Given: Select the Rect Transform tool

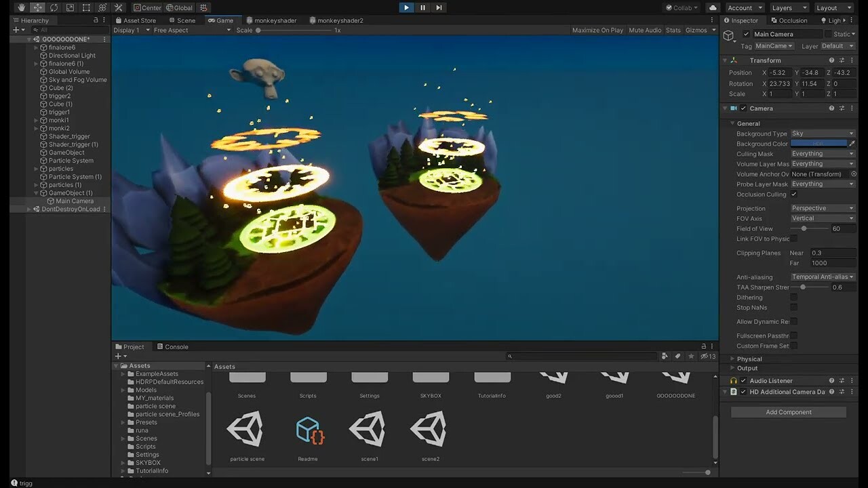Looking at the screenshot, I should click(x=86, y=7).
